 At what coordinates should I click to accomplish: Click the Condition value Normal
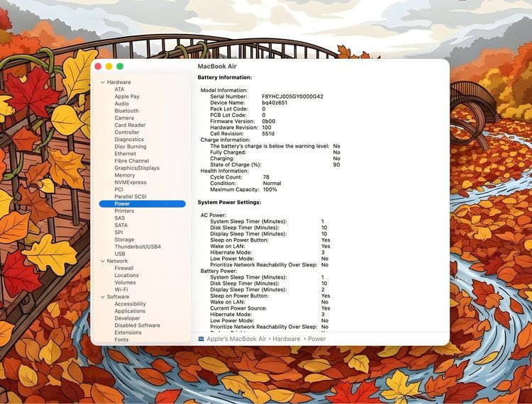point(272,184)
